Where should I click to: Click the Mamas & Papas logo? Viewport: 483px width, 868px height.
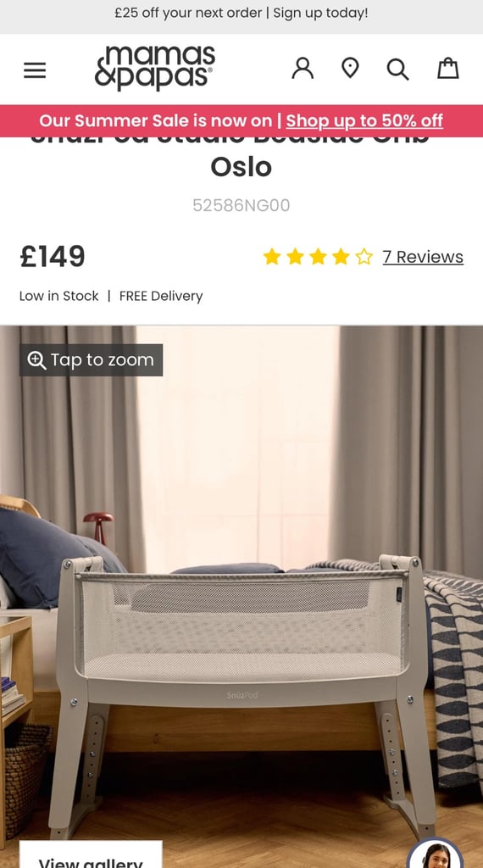click(155, 68)
